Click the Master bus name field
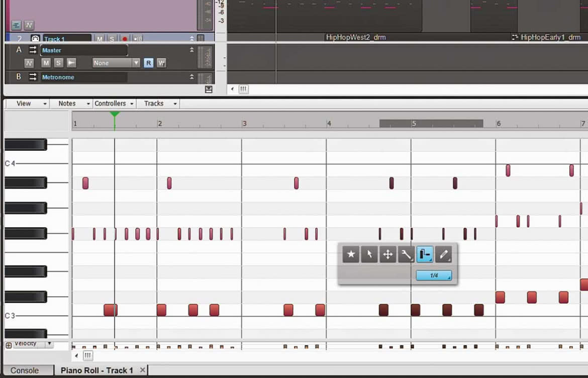Screen dimensions: 588x378 (84, 50)
